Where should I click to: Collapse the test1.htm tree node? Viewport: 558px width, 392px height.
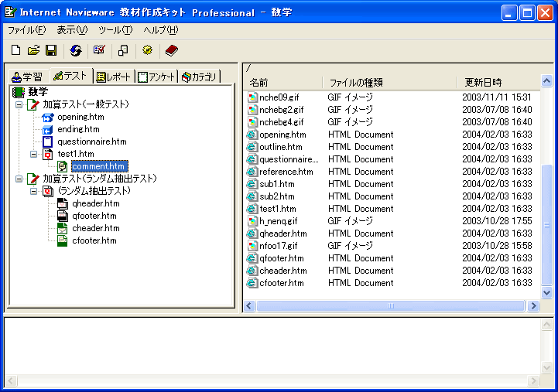point(33,154)
